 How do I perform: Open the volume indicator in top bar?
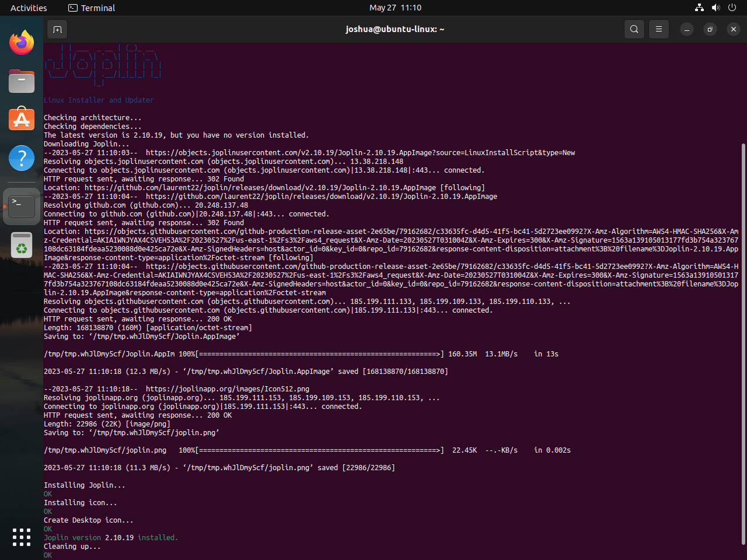[715, 8]
